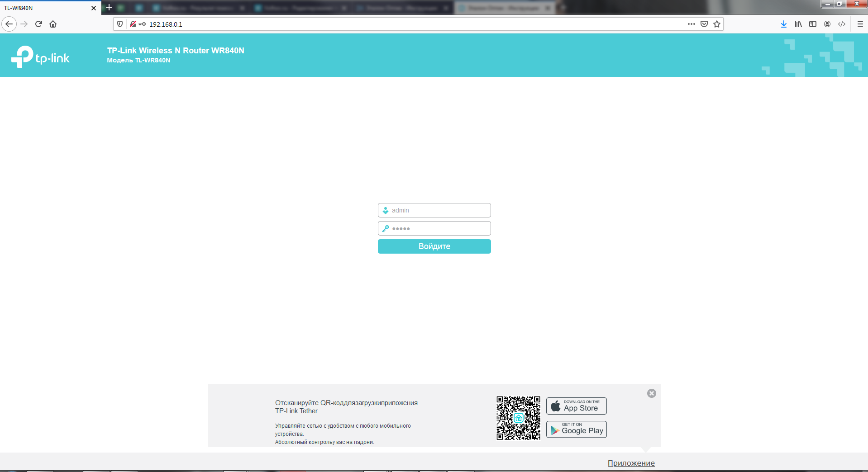Go to the browser Home page
The height and width of the screenshot is (472, 868).
coord(53,24)
